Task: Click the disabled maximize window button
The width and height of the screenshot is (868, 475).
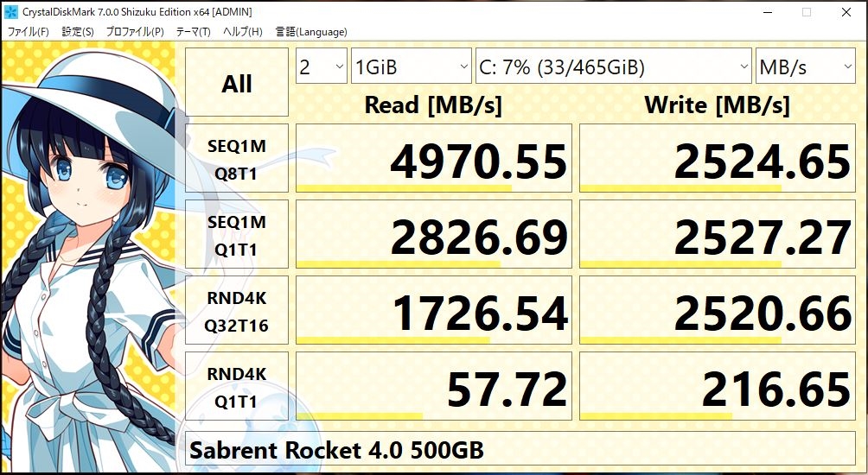Action: point(807,12)
